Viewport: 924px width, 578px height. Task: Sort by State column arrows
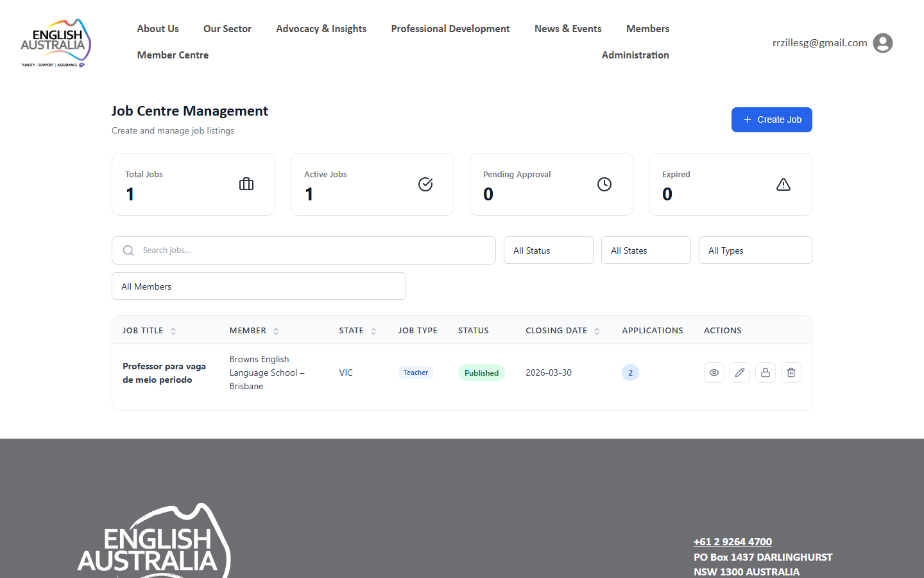click(x=373, y=331)
